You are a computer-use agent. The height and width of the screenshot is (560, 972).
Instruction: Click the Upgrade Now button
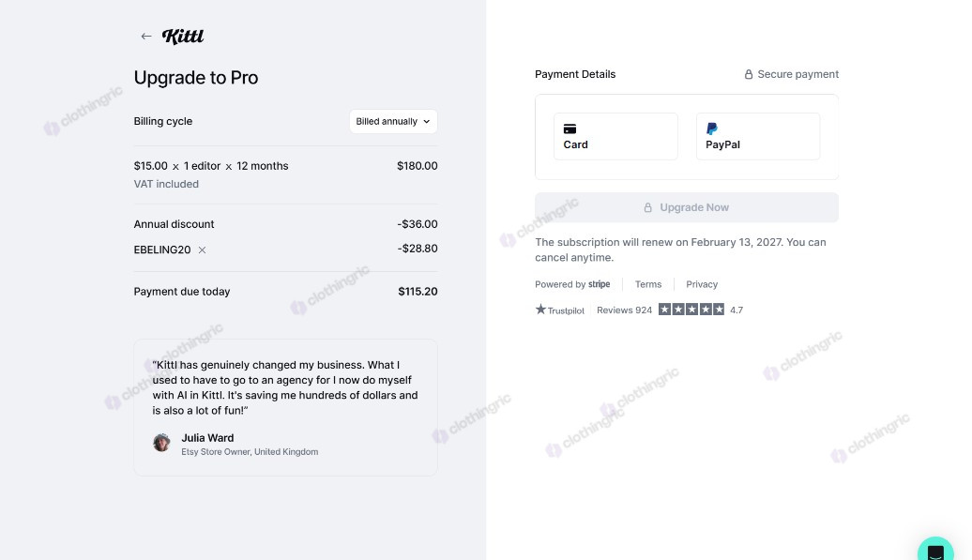tap(687, 207)
